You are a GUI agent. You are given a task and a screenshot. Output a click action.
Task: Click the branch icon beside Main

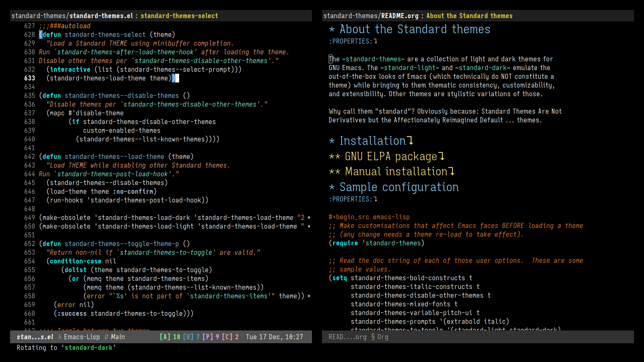[106, 337]
